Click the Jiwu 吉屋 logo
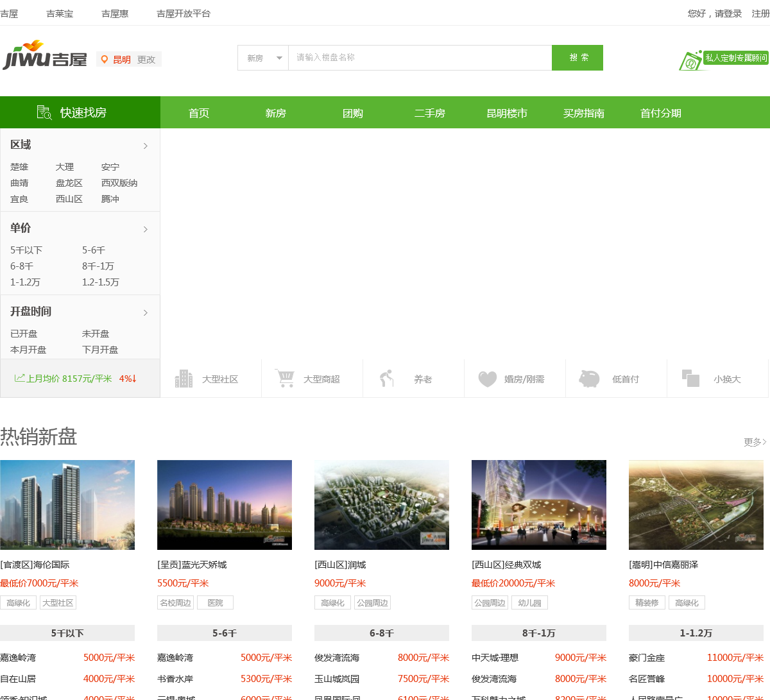The height and width of the screenshot is (700, 770). (45, 55)
